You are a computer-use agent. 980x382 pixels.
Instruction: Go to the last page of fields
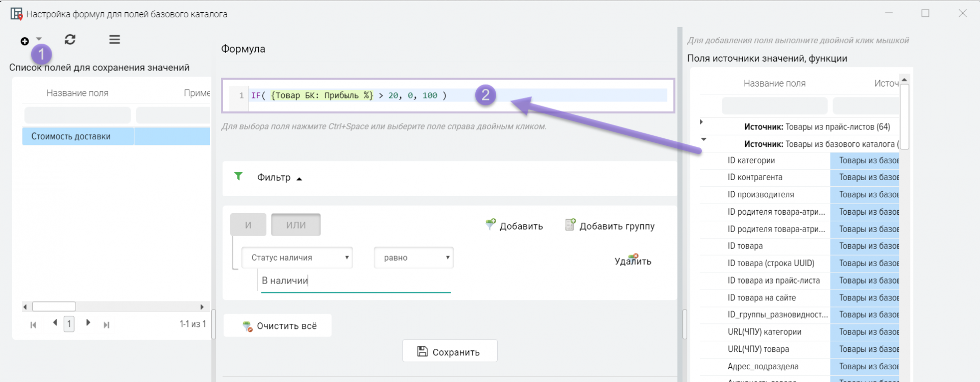coord(106,325)
